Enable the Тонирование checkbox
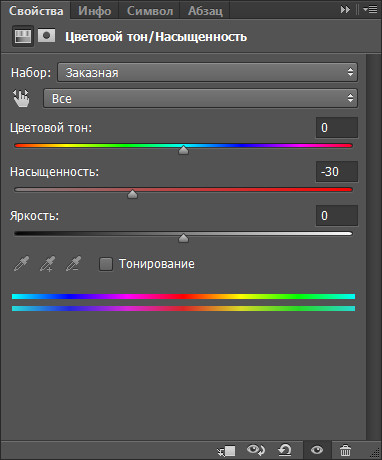This screenshot has height=460, width=382. pyautogui.click(x=106, y=264)
